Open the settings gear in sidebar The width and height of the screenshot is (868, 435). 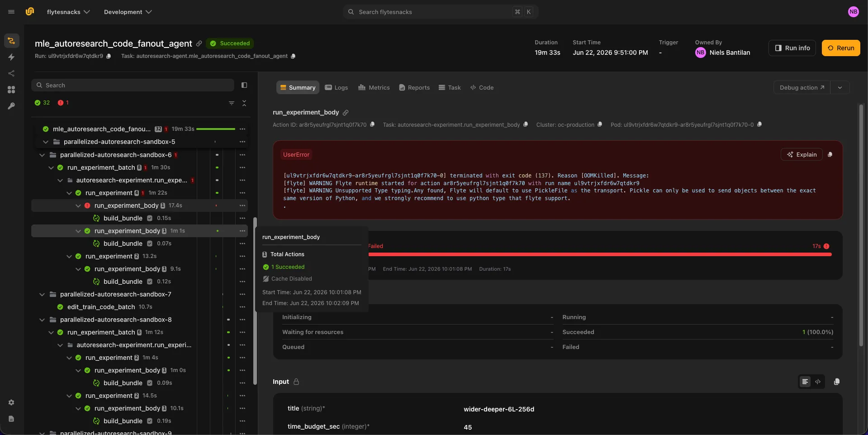click(11, 402)
